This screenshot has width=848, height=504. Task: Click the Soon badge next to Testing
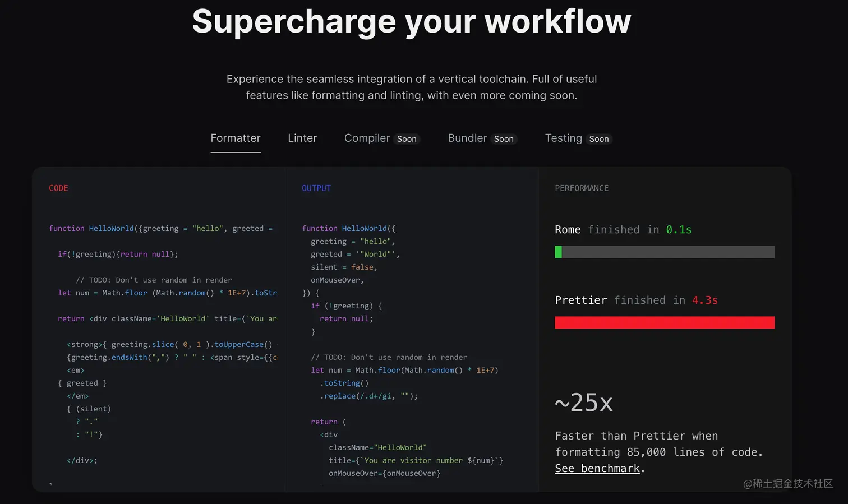(x=599, y=139)
